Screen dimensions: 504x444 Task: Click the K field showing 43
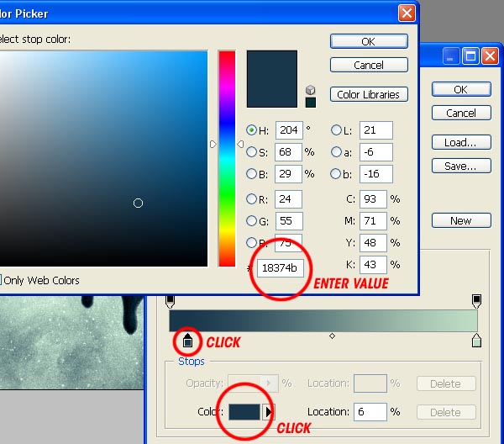coord(373,265)
